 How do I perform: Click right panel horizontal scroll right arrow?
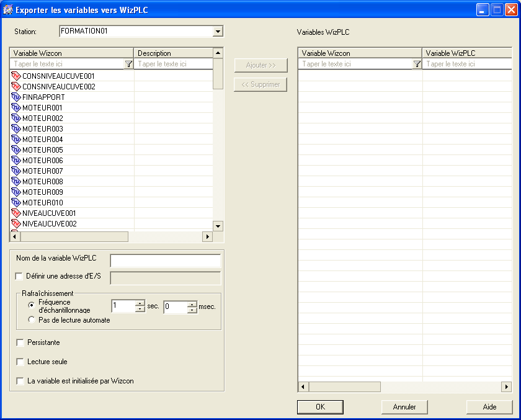pos(506,386)
